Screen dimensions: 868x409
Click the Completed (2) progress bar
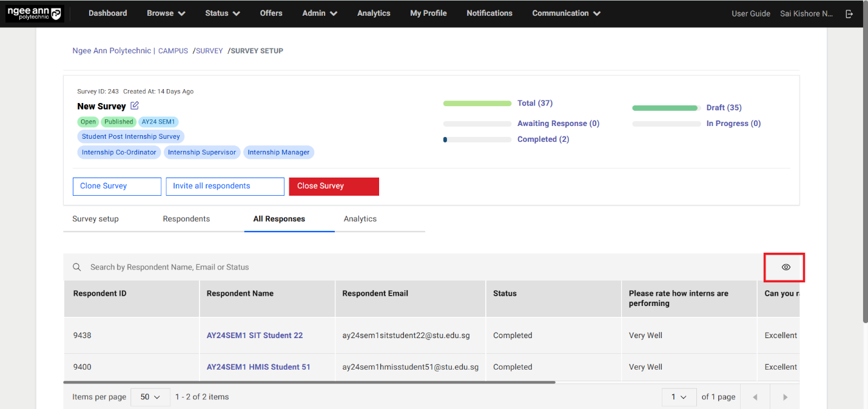point(477,139)
